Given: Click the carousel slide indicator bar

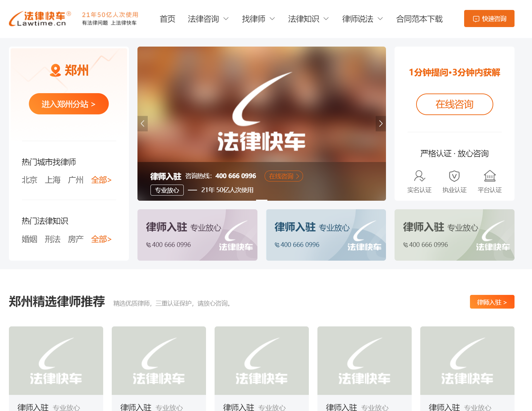Looking at the screenshot, I should [262, 200].
